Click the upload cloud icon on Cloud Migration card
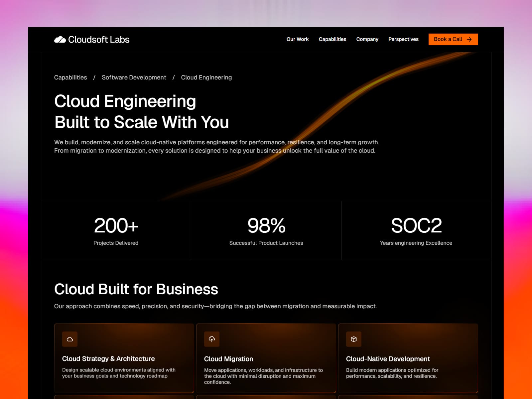Viewport: 532px width, 399px height. [x=212, y=339]
